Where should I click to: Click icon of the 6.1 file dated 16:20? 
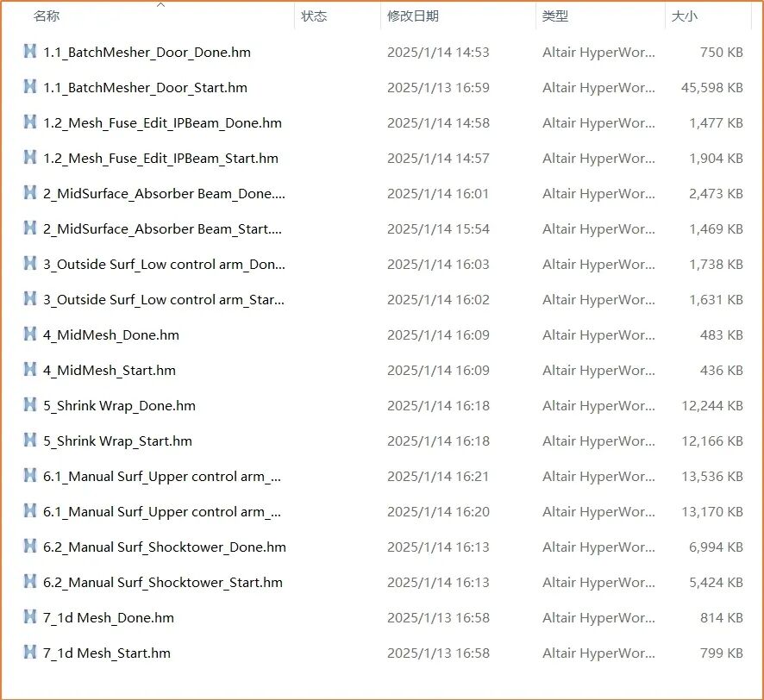pos(30,510)
